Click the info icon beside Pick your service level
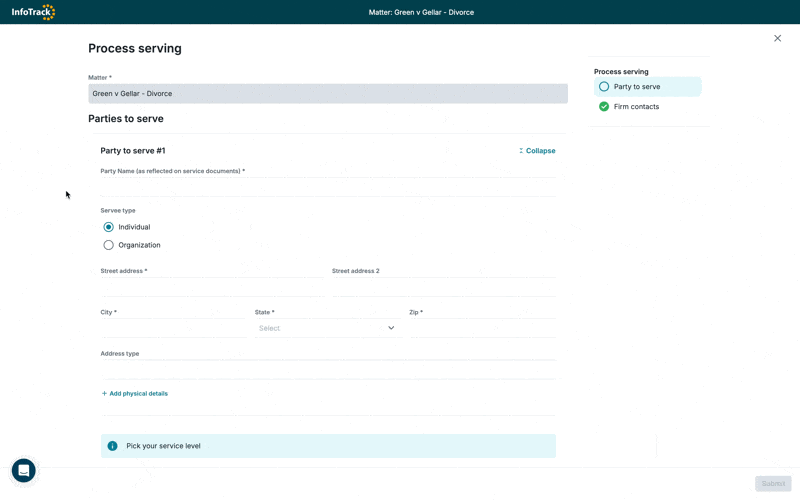 click(x=112, y=446)
